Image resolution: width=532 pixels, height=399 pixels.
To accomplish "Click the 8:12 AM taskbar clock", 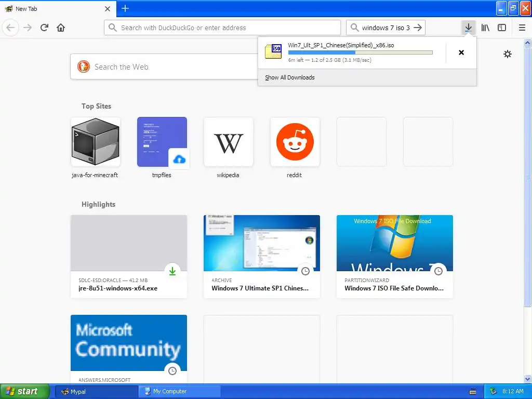I will tap(513, 392).
